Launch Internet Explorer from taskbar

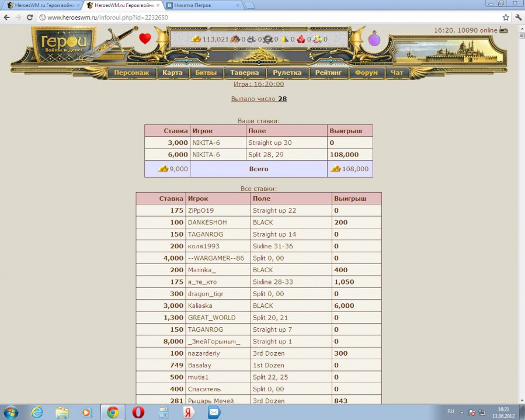[36, 412]
